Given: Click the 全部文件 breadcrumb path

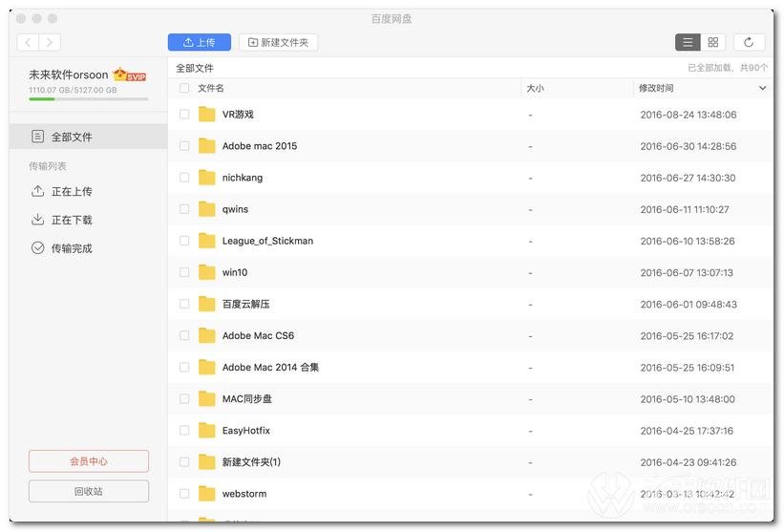Looking at the screenshot, I should point(195,68).
